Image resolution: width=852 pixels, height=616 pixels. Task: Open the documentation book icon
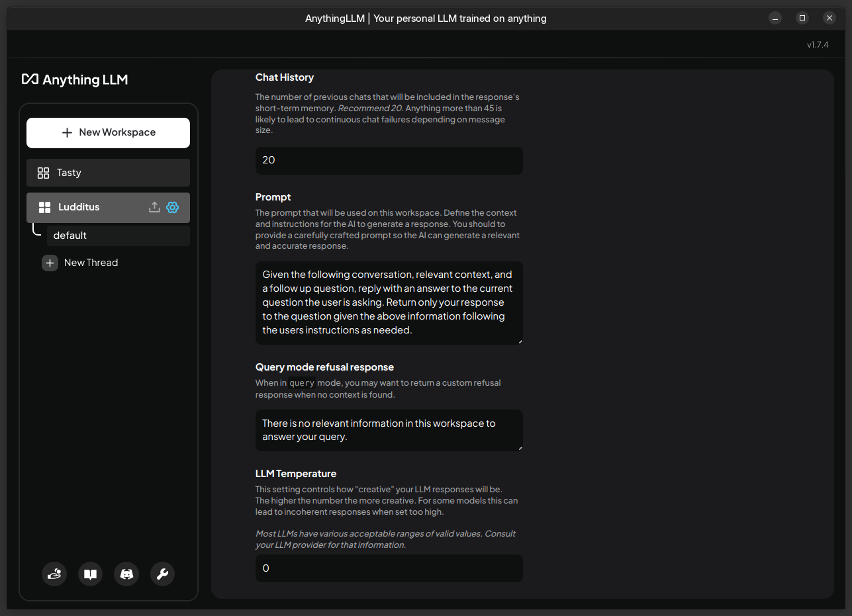click(91, 574)
